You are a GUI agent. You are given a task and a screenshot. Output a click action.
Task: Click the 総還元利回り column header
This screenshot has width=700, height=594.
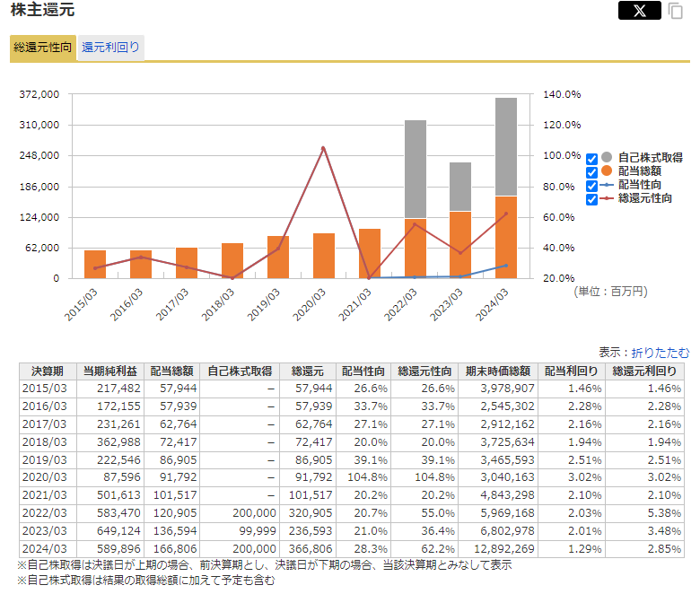click(645, 371)
